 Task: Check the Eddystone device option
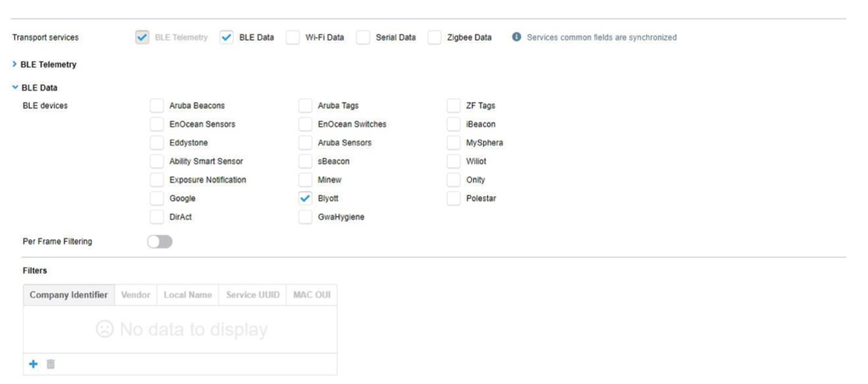(157, 143)
